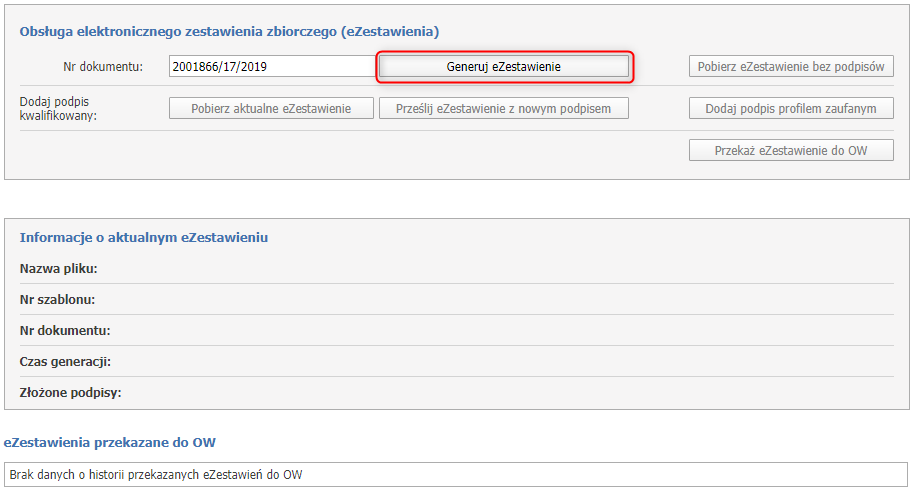Click Pobierz aktualne eZestawienie button
914x492 pixels.
point(271,108)
